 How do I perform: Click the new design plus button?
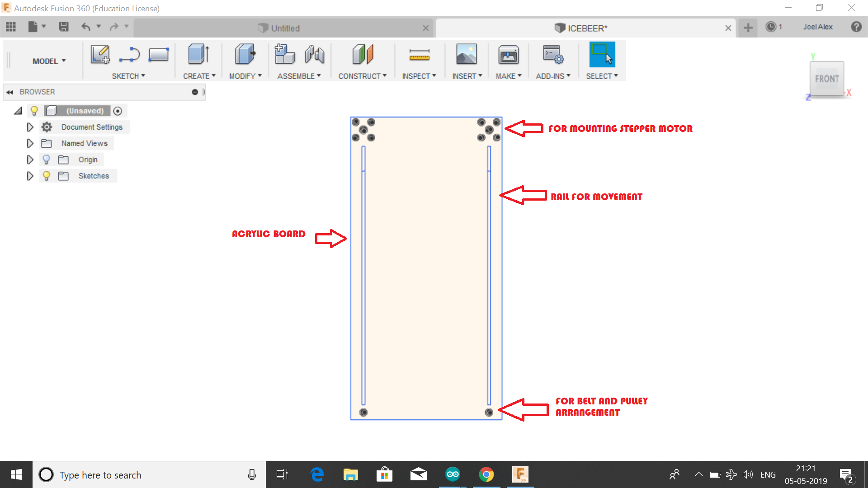point(748,28)
